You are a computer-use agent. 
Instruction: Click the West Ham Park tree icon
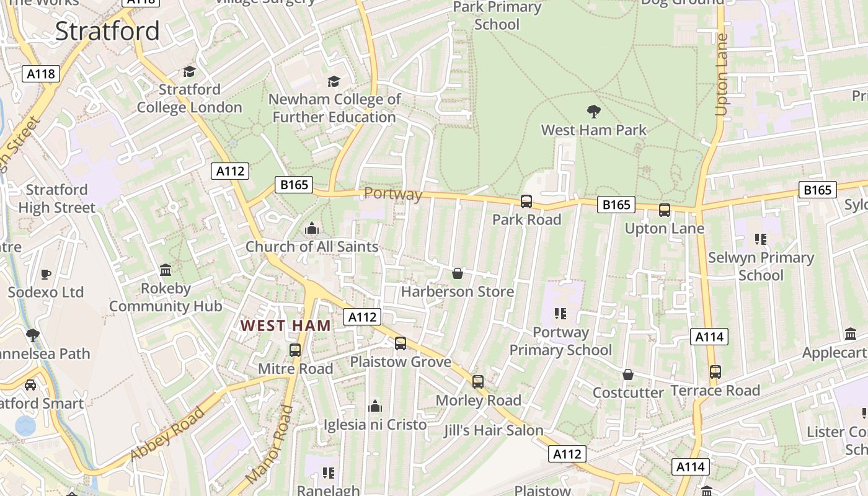(593, 112)
